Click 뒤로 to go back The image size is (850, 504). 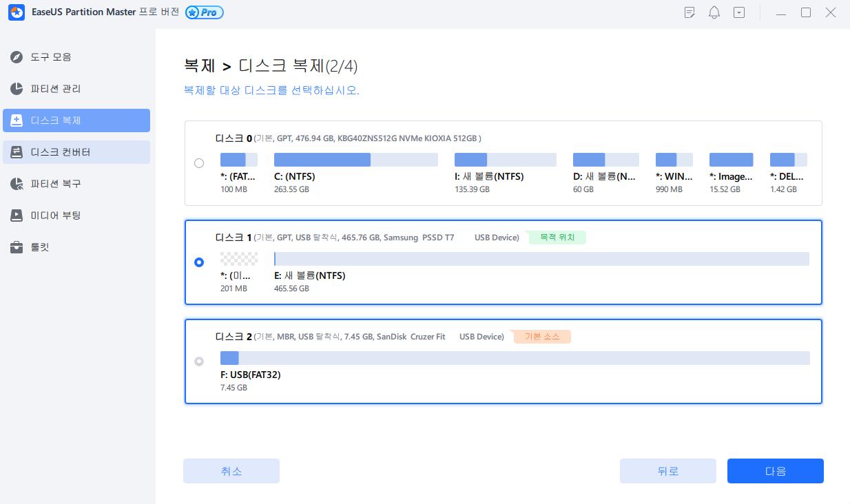pos(667,470)
